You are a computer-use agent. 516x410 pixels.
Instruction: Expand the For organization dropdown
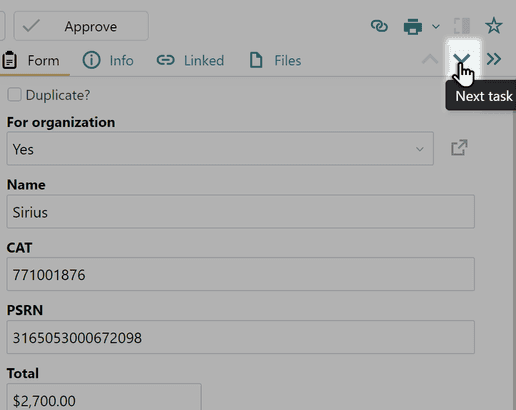coord(220,149)
